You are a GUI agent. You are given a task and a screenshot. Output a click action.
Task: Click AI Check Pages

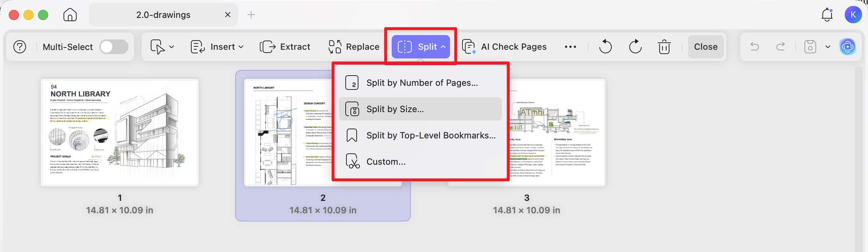point(504,47)
